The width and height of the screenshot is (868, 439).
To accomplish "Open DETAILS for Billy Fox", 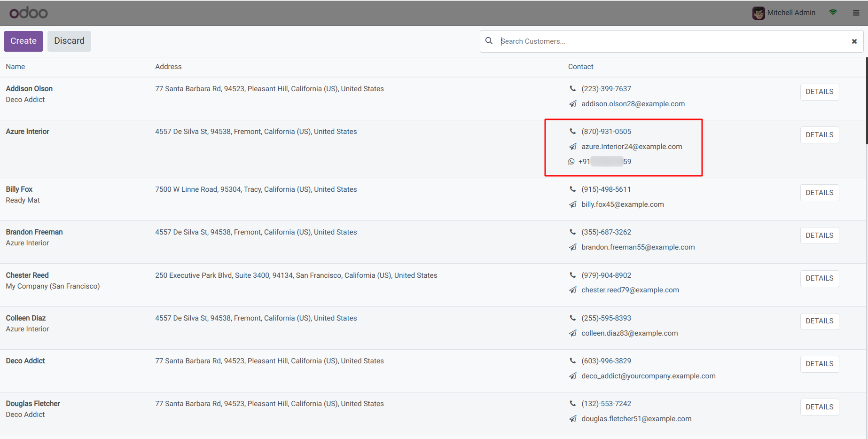I will tap(820, 193).
